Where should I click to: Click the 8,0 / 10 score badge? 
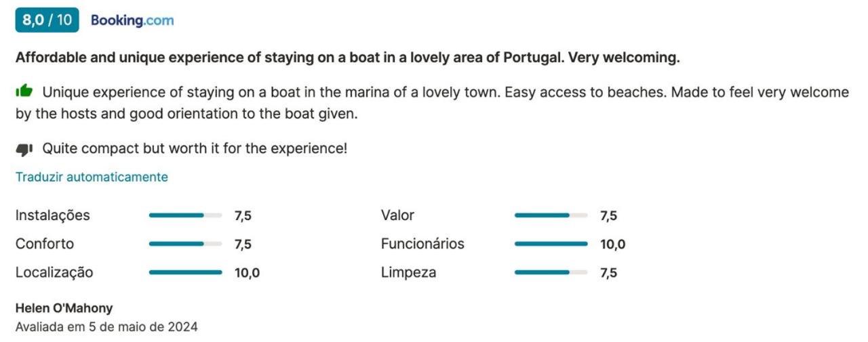click(x=47, y=20)
